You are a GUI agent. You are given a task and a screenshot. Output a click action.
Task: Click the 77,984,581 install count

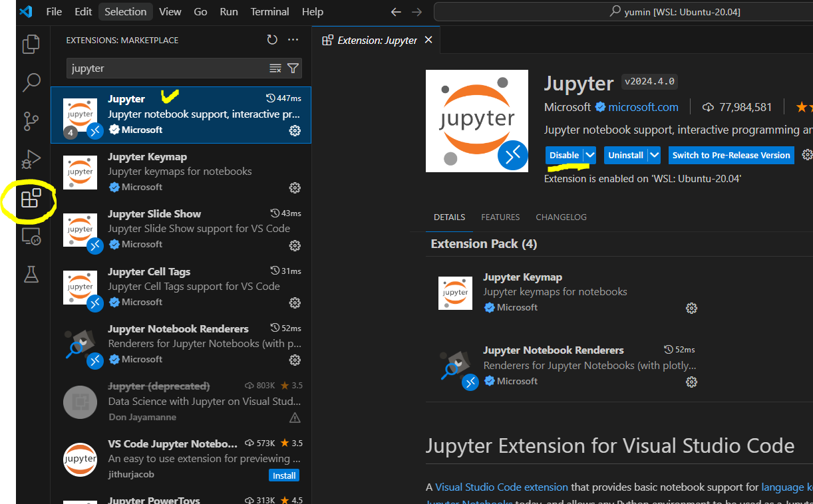tap(737, 107)
